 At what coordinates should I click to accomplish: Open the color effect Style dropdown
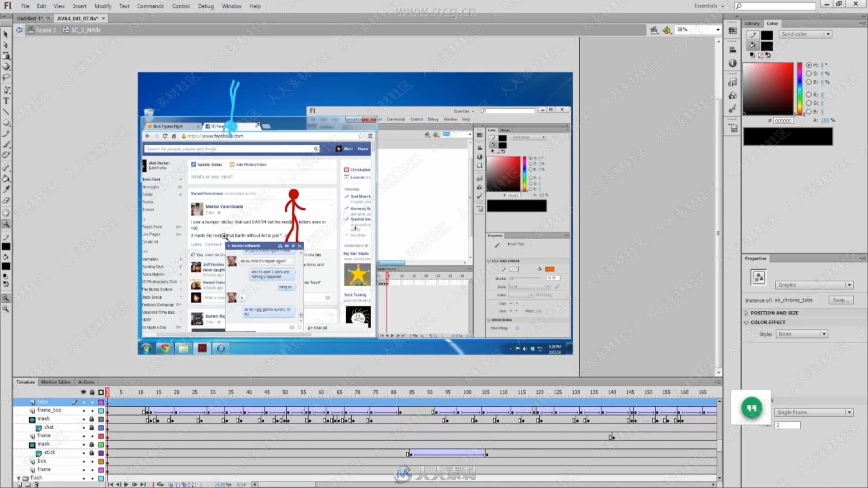(802, 334)
